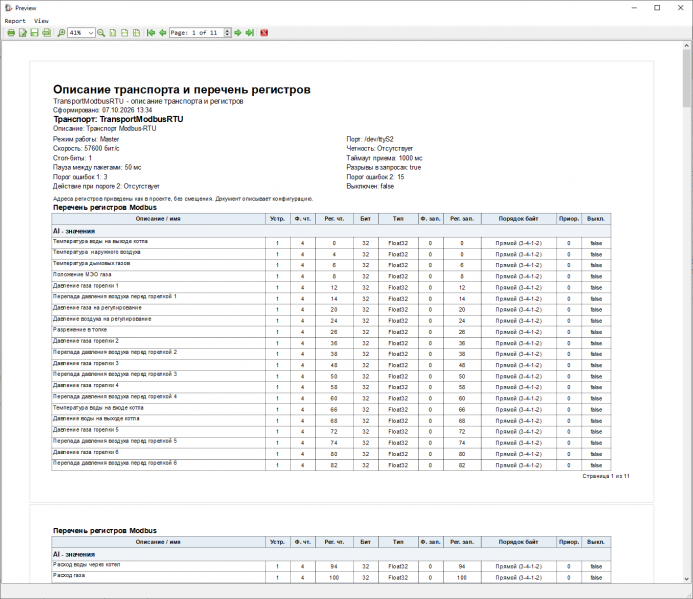Click row 'Расход воды через котел' on second page

point(331,566)
